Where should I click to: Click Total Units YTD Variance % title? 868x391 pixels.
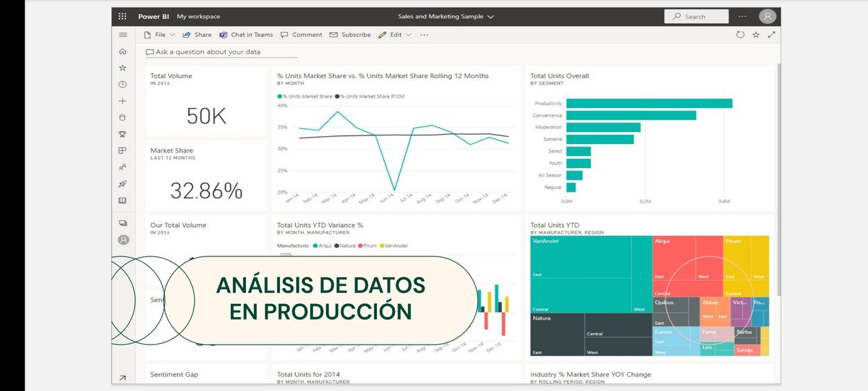pyautogui.click(x=320, y=225)
